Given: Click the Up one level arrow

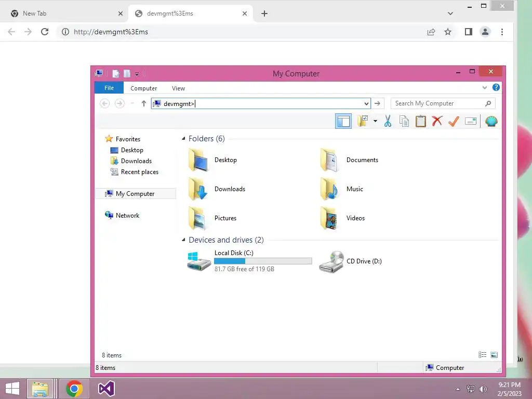Looking at the screenshot, I should coord(144,103).
